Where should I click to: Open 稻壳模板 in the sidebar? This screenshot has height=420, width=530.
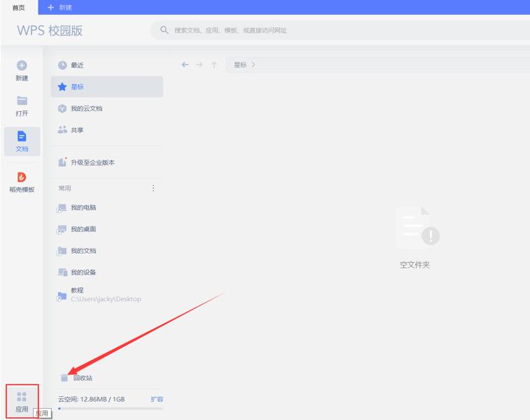(22, 182)
